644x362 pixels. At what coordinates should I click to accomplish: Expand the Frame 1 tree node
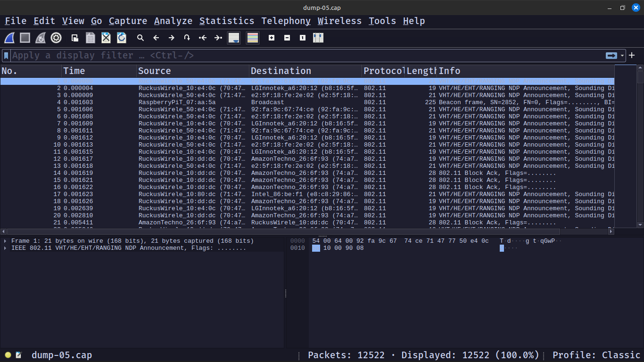(5, 241)
